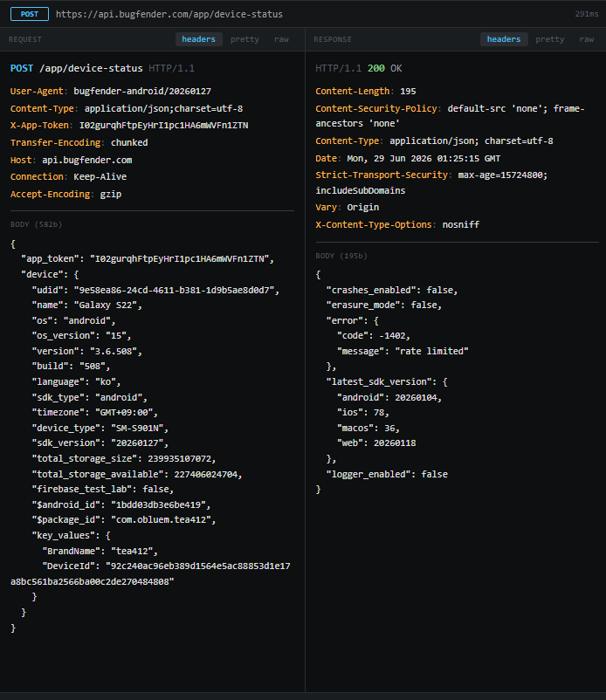Click the X-App-Token header value

pyautogui.click(x=164, y=126)
